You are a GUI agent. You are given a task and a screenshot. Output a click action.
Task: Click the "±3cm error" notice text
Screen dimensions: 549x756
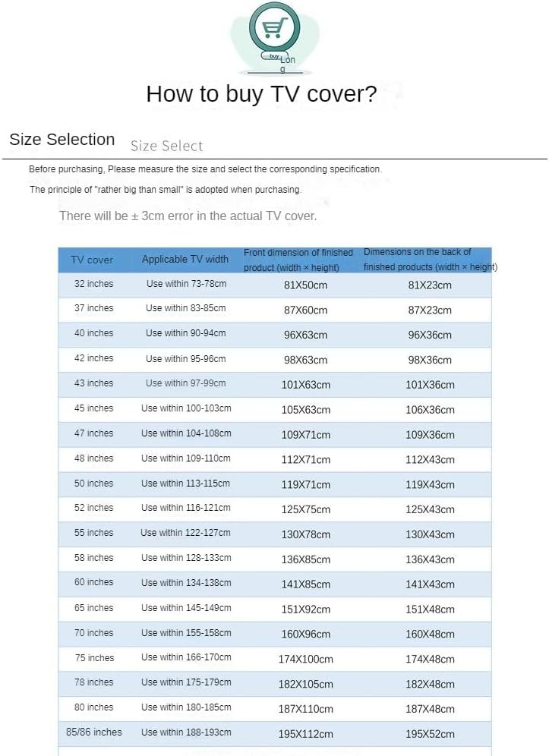coord(188,216)
